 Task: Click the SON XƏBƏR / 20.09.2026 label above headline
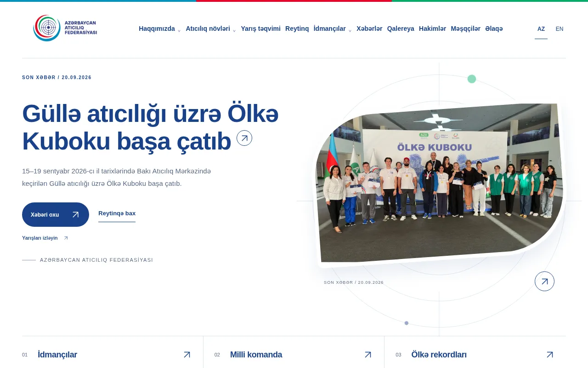coord(57,78)
